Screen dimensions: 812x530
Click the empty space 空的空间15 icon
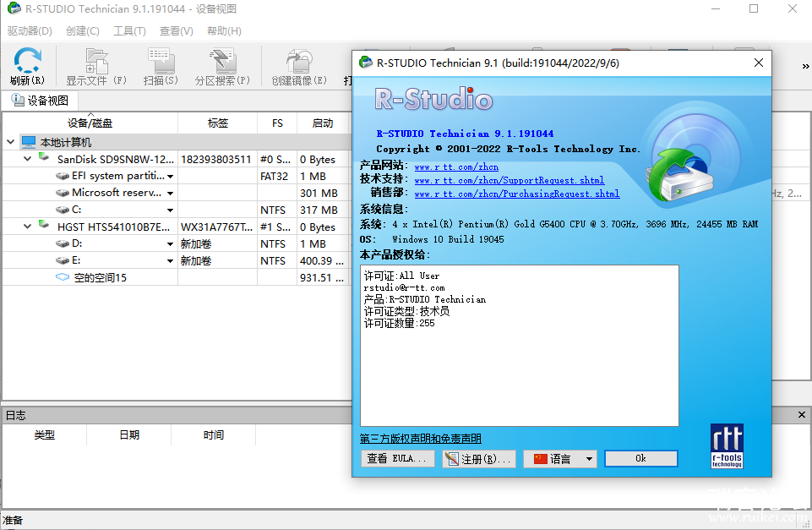(x=63, y=277)
